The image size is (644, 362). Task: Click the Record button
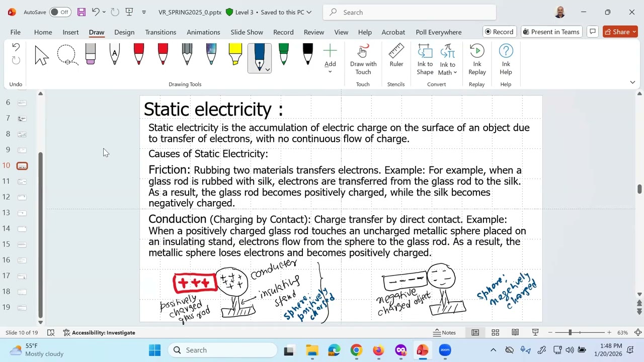499,32
